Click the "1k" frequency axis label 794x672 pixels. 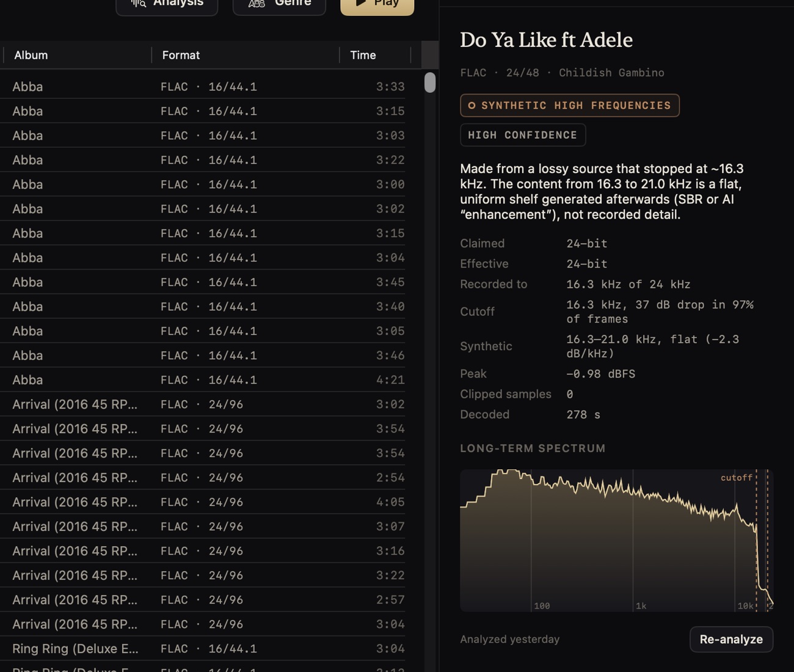(x=641, y=606)
